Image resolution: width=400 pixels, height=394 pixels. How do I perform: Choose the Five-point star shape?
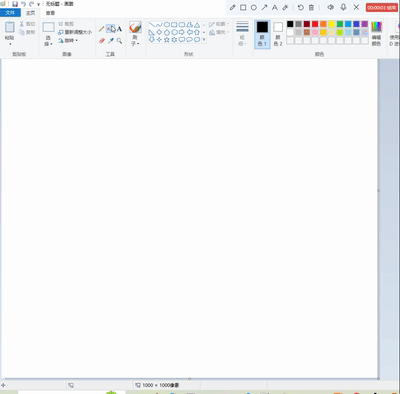pyautogui.click(x=167, y=40)
